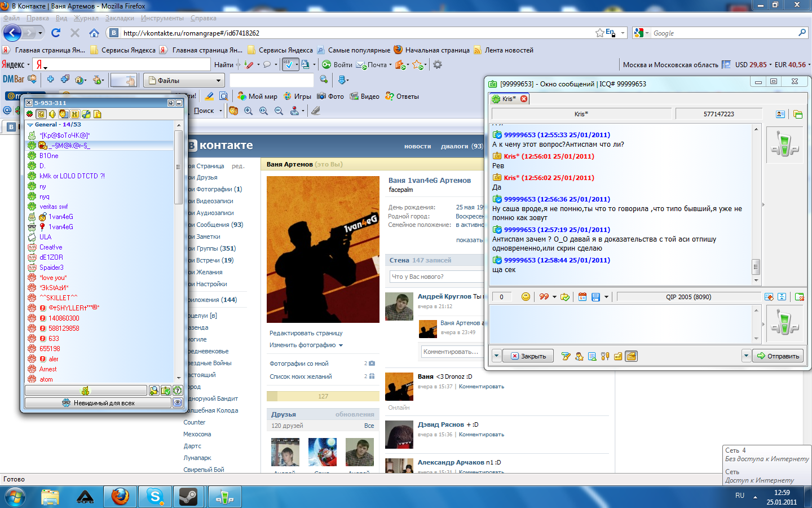Click Windows Start button
The image size is (812, 508).
point(15,497)
